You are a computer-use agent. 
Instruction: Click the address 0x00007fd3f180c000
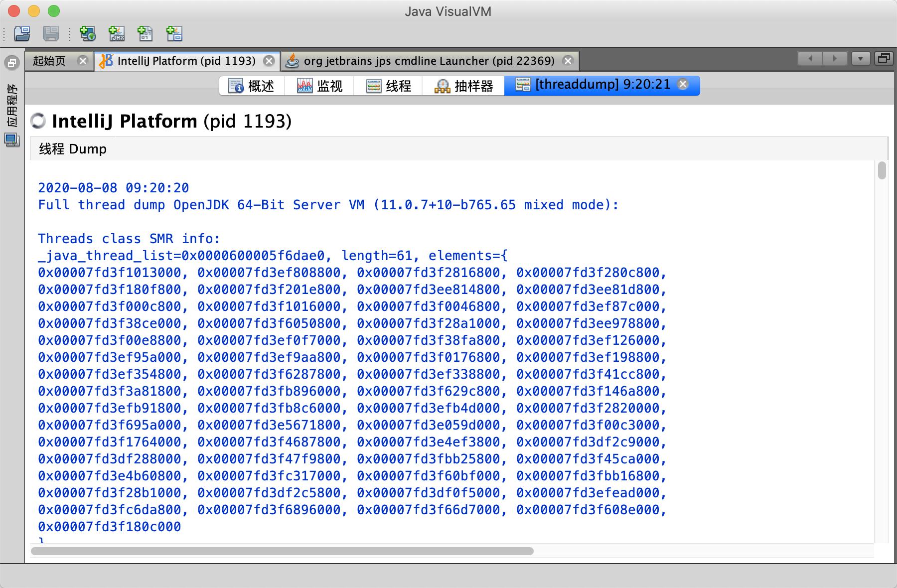pos(110,527)
